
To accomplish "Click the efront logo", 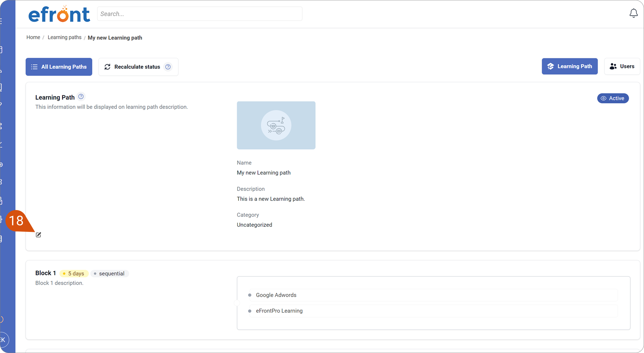I will tap(59, 14).
